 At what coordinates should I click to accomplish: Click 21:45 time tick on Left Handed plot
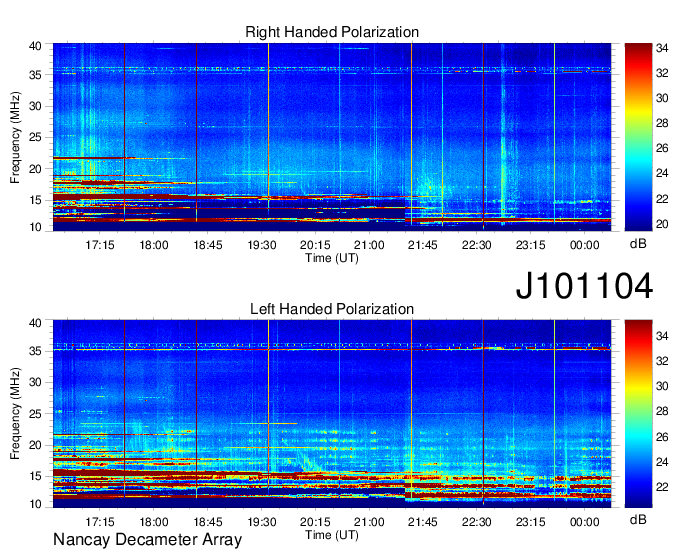pos(423,522)
